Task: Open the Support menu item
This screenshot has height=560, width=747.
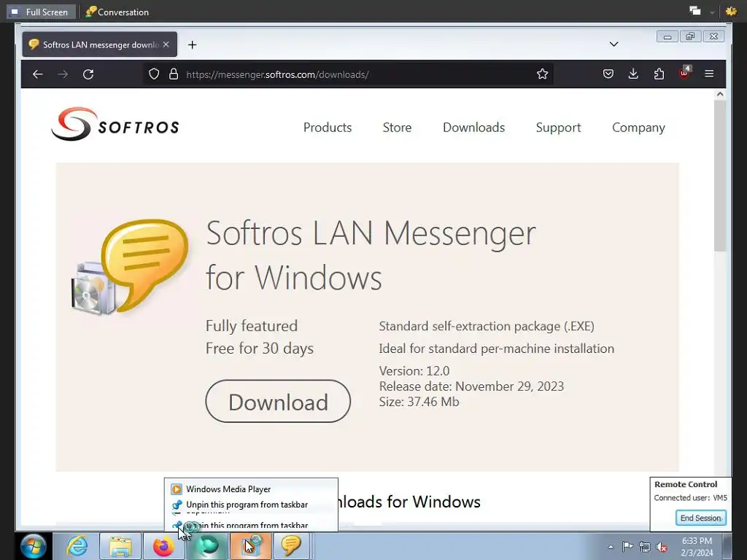Action: pyautogui.click(x=558, y=128)
